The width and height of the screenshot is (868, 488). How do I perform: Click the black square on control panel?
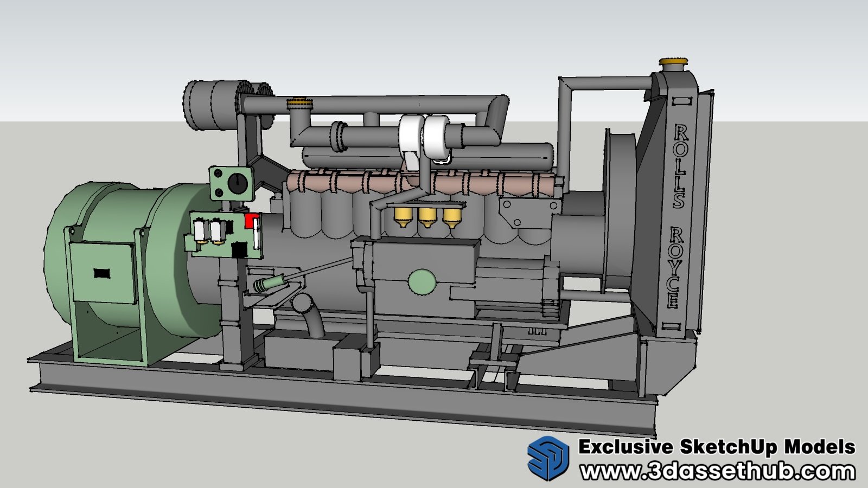click(x=239, y=250)
